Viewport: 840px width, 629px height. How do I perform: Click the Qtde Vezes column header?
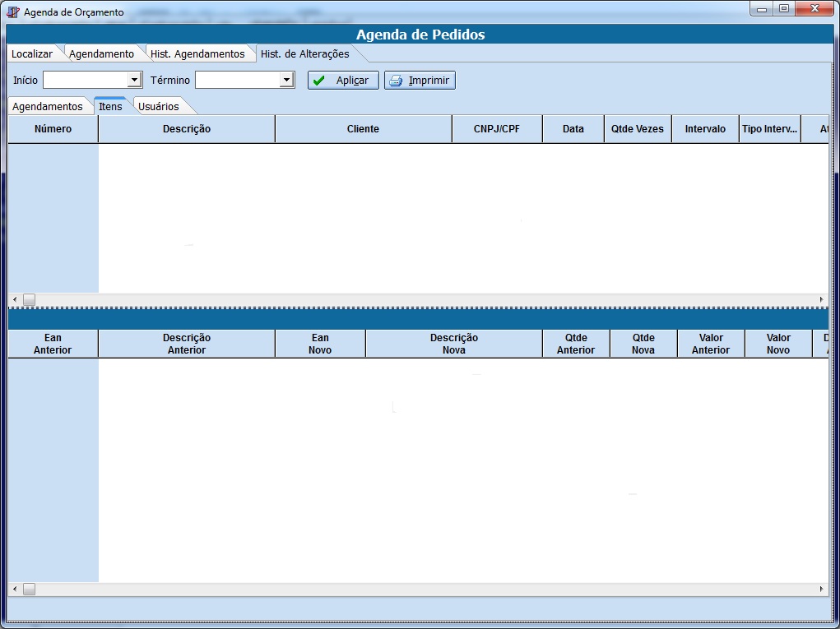click(638, 129)
